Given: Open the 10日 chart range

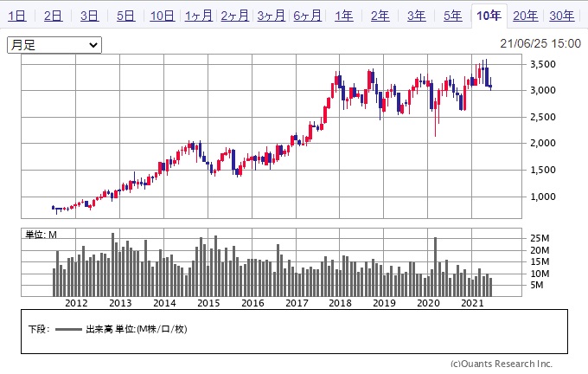Looking at the screenshot, I should pos(163,16).
